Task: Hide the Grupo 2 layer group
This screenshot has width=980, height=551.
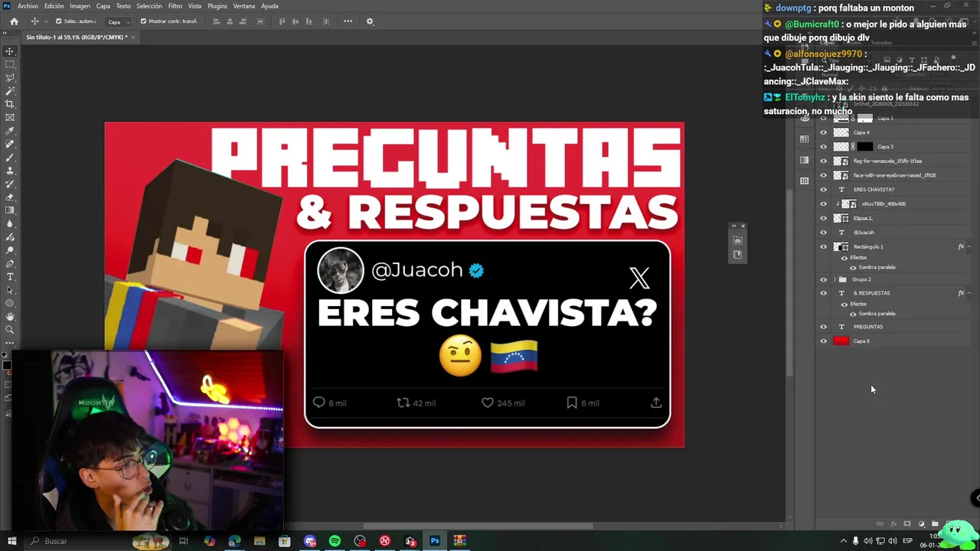Action: (824, 279)
